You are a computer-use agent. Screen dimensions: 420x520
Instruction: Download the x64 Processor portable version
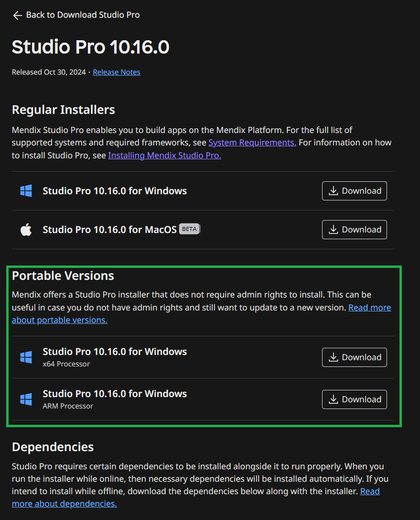pyautogui.click(x=354, y=357)
